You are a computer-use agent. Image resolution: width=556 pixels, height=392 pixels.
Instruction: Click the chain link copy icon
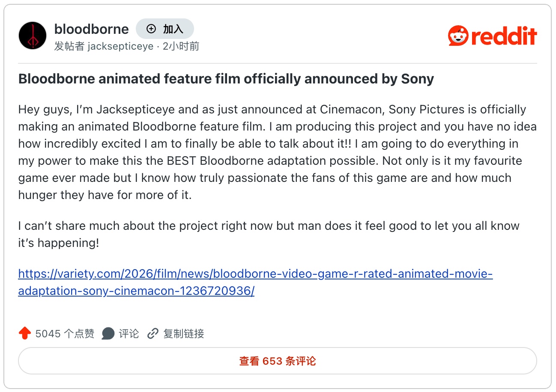[x=153, y=334]
